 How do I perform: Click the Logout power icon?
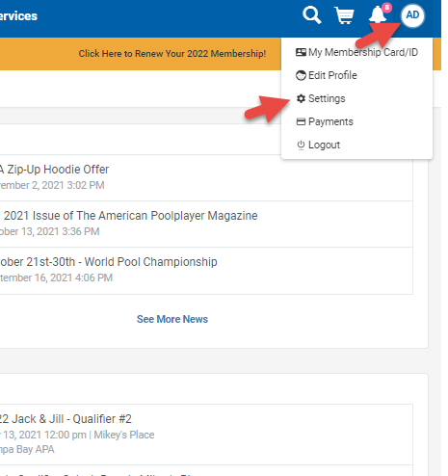[301, 145]
